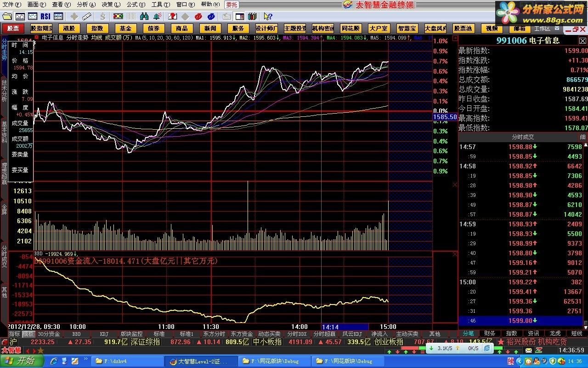Open the binoculars search icon
Screen dimensions: 588x368
point(144,17)
